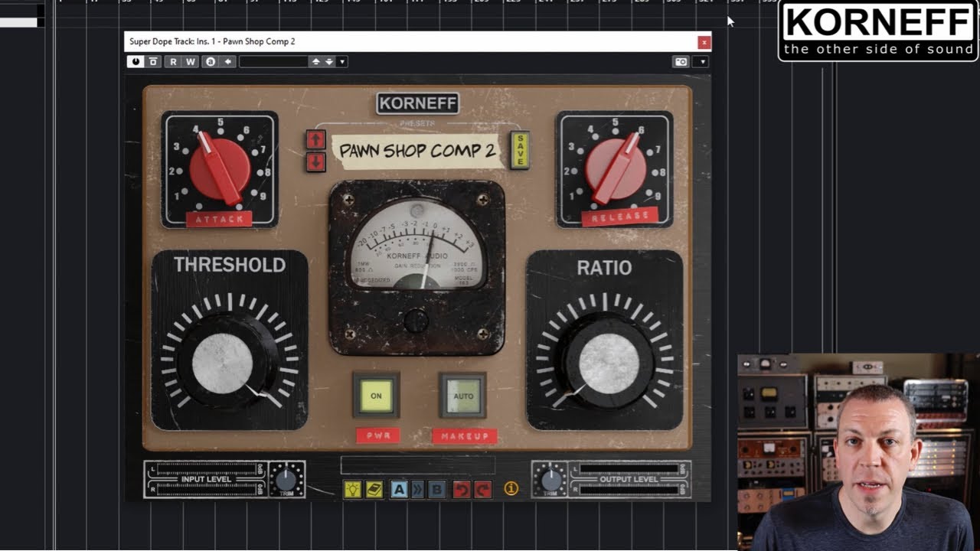Open the yellow manual book icon
The height and width of the screenshot is (551, 980).
coord(374,489)
